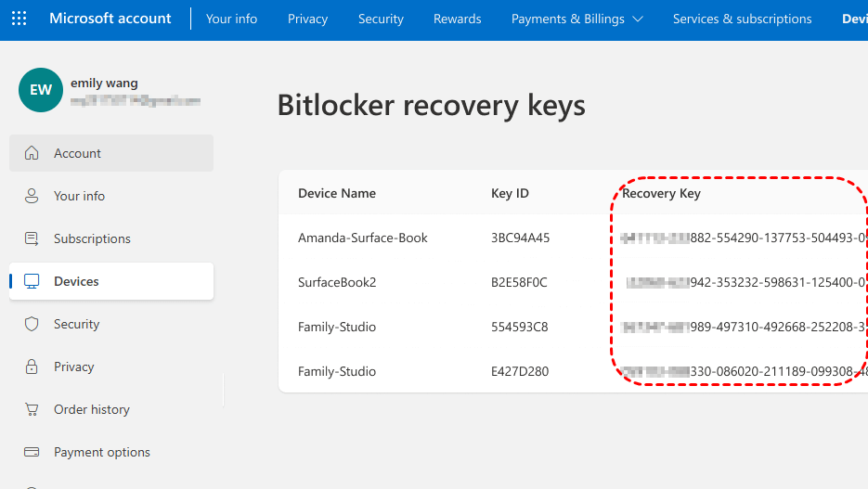Open Rewards in top navigation
868x489 pixels.
click(458, 19)
